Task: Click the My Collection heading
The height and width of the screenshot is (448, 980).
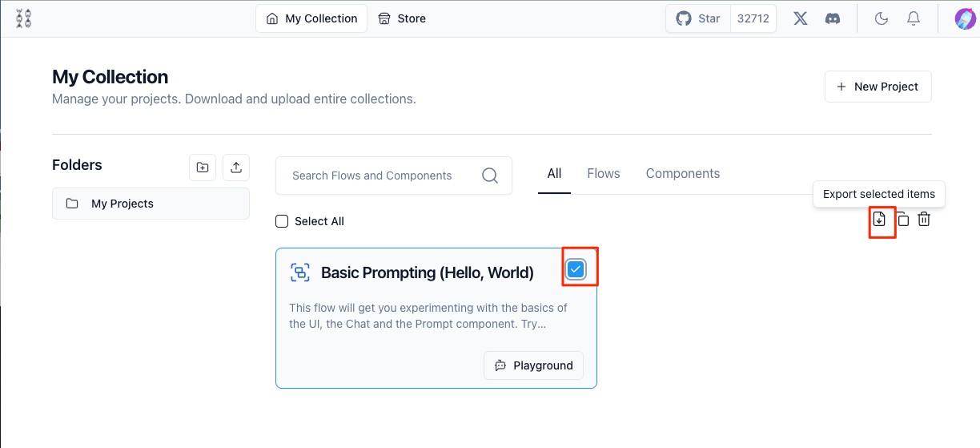Action: (x=110, y=77)
